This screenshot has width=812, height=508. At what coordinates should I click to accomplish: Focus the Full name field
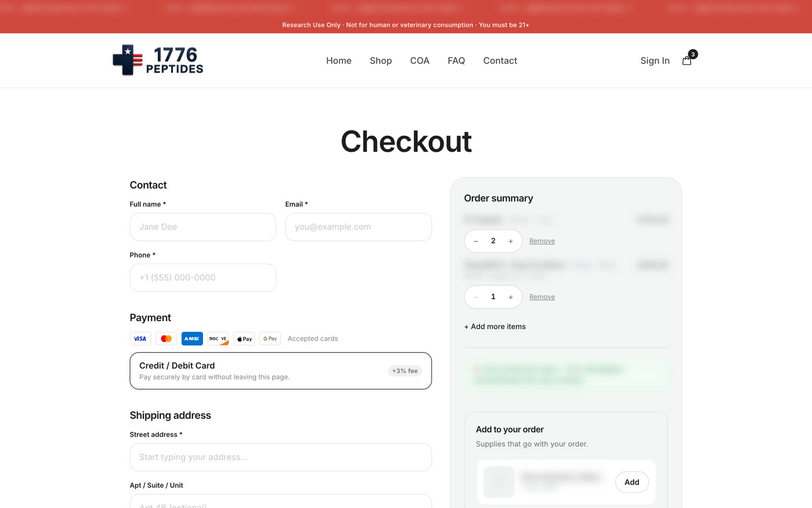coord(203,227)
